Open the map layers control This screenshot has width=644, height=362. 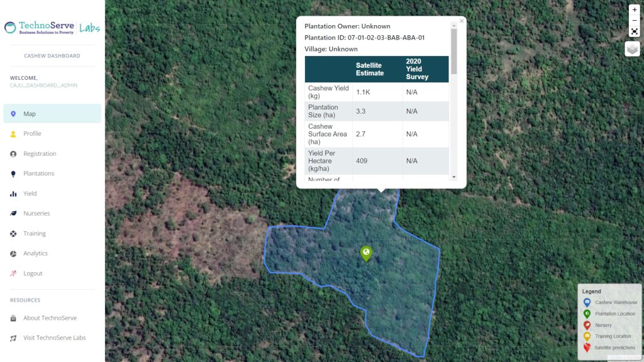click(632, 49)
